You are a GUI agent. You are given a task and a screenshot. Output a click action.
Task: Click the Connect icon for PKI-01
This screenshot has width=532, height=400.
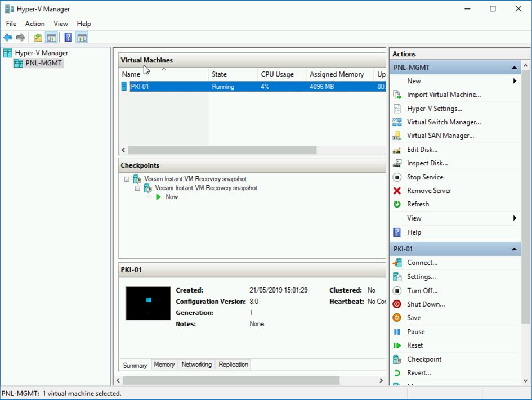[397, 263]
